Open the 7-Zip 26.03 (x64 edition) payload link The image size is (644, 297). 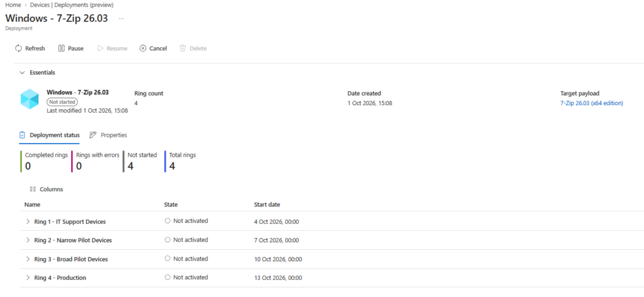(x=591, y=103)
